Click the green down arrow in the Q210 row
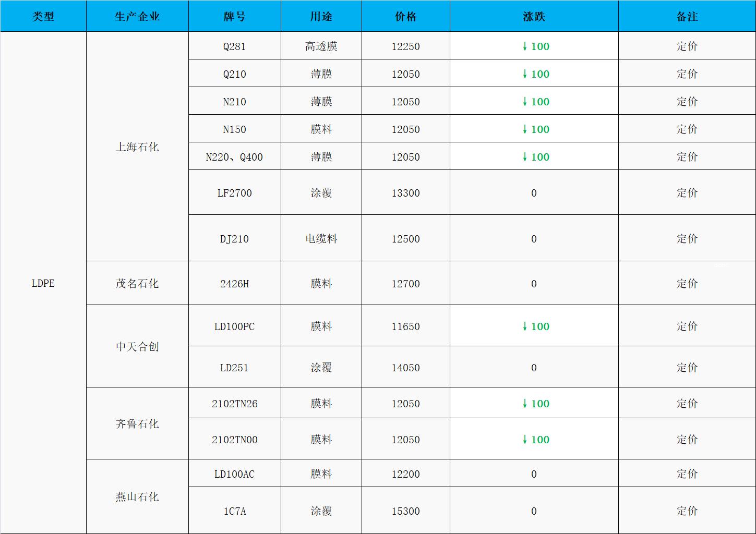This screenshot has width=756, height=534. (525, 74)
